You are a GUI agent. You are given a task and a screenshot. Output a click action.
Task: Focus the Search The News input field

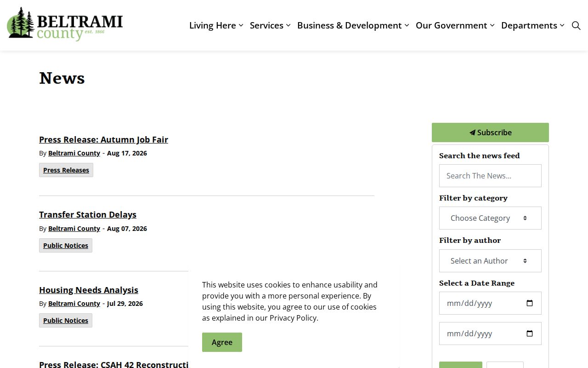point(490,176)
